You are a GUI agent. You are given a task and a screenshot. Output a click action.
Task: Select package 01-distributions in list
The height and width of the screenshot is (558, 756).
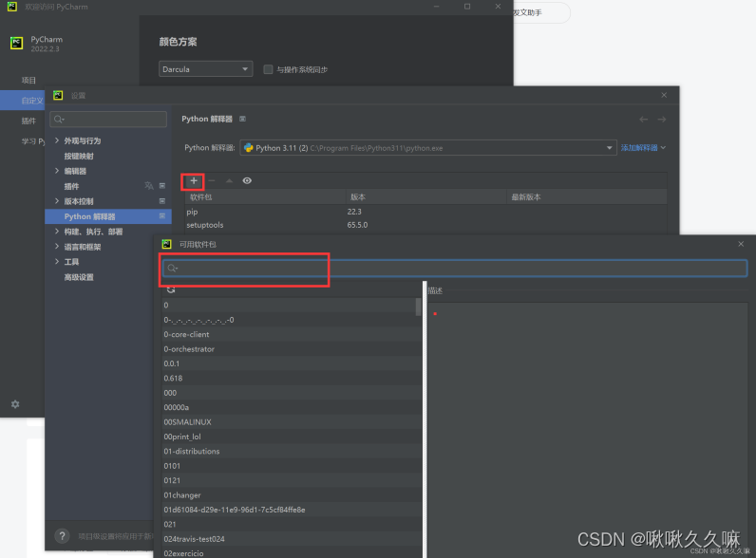pyautogui.click(x=292, y=451)
